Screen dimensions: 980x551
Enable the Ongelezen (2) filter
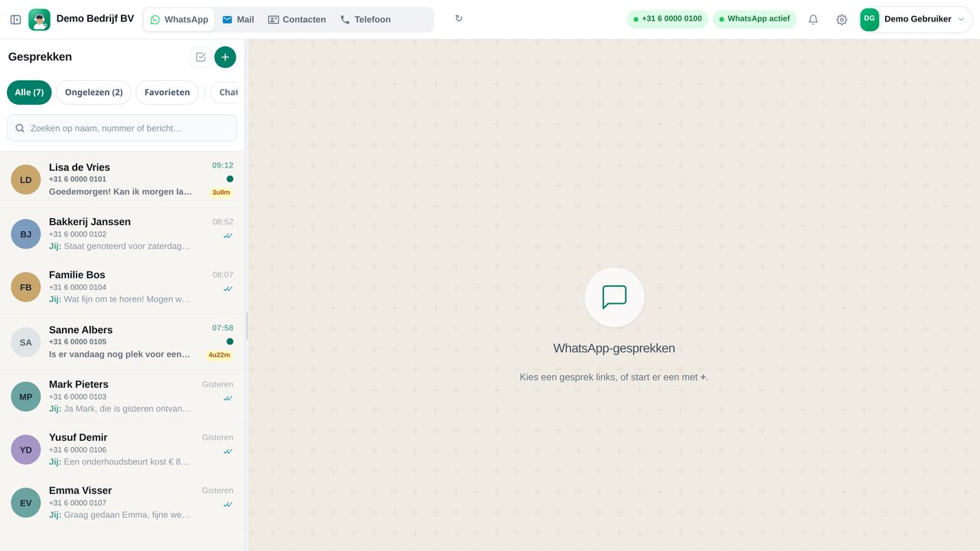point(93,93)
